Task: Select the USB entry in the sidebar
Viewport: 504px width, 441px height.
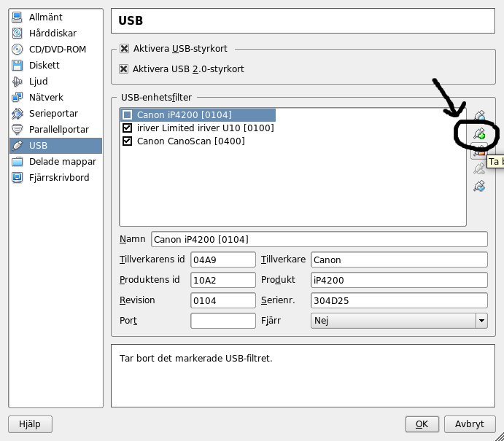Action: (x=55, y=146)
